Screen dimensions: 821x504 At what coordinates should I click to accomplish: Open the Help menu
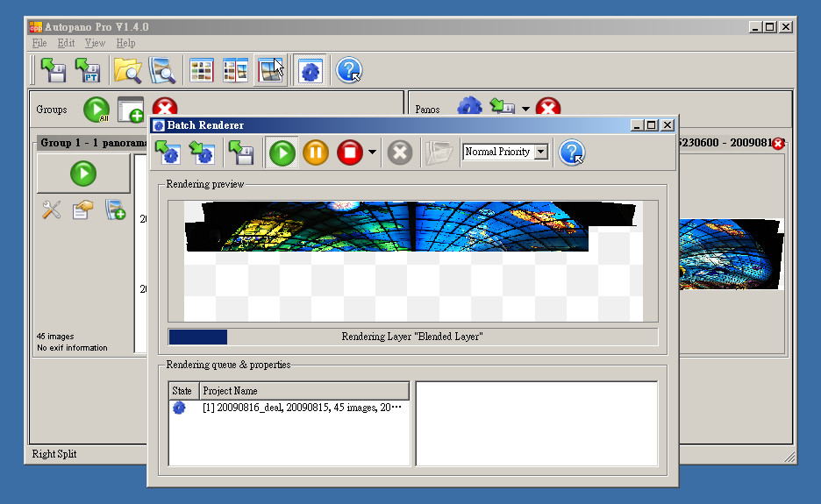pos(125,43)
